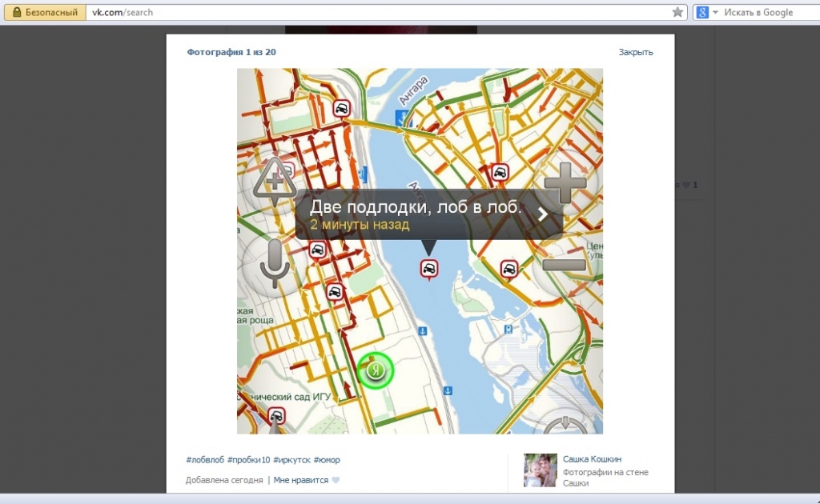820x504 pixels.
Task: Click the green Yandex location marker
Action: point(375,370)
